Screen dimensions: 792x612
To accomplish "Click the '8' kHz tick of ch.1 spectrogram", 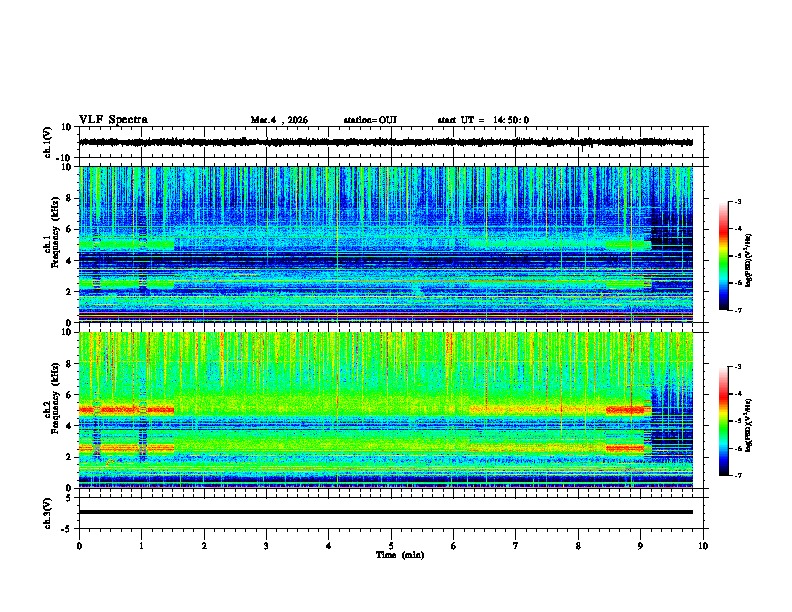I will click(69, 198).
